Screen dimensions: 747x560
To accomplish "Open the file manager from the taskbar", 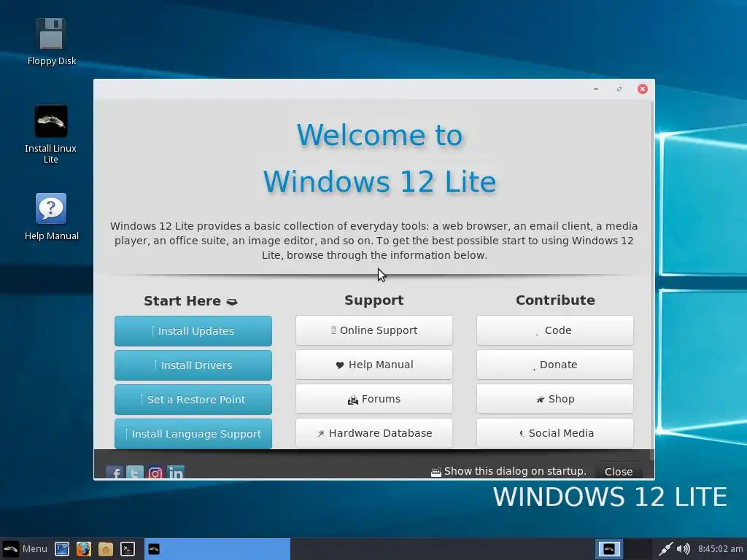I will pos(106,549).
